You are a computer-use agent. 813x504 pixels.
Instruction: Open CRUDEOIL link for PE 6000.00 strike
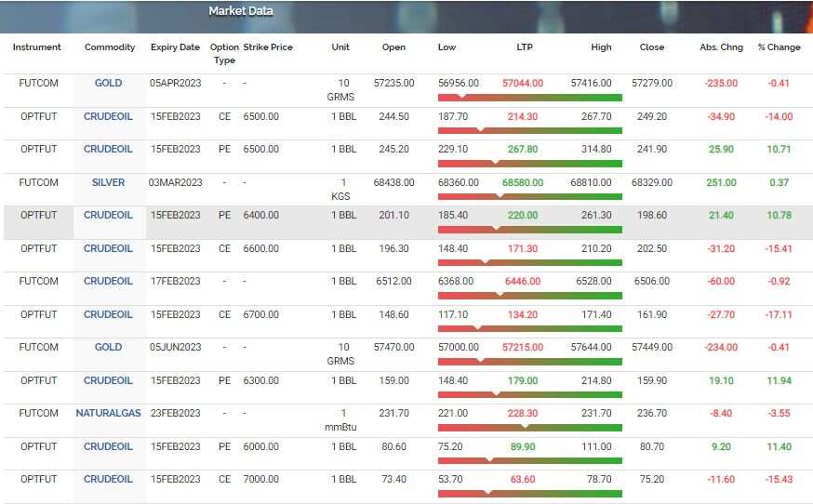[108, 446]
